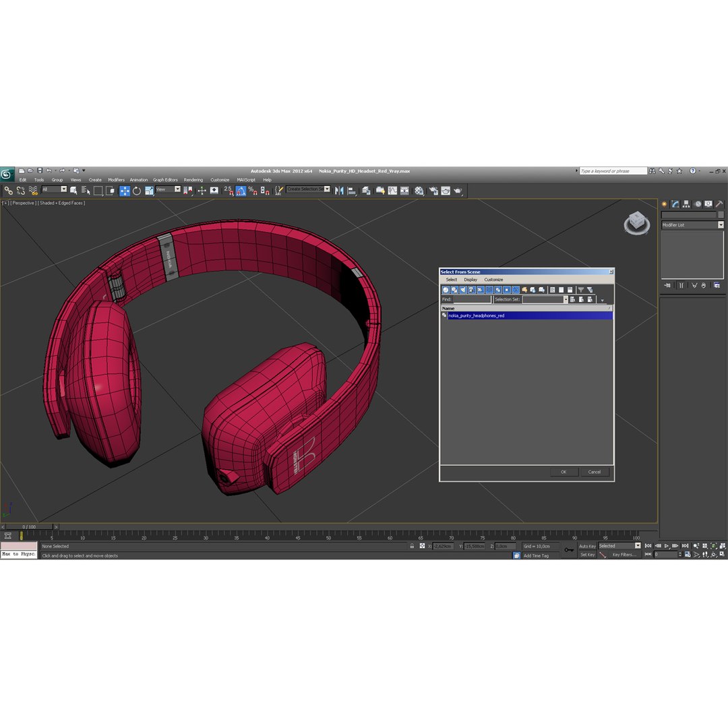This screenshot has width=728, height=728.
Task: Click the Select Object tool
Action: (x=74, y=190)
